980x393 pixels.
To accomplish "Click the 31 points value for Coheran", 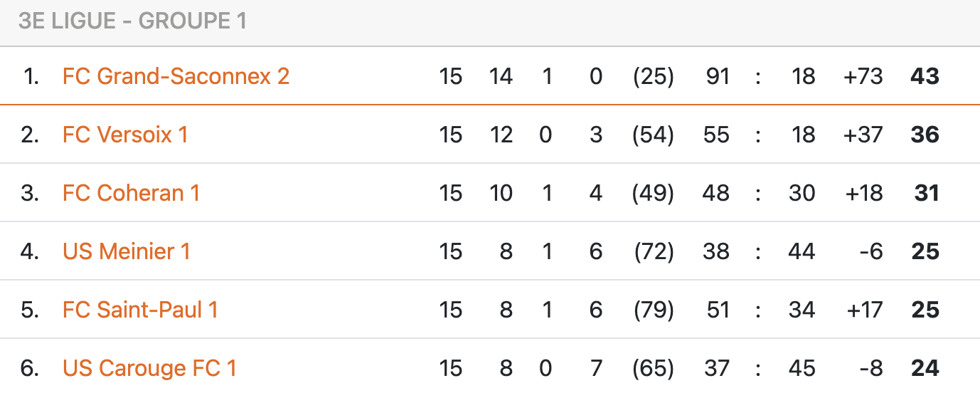I will [x=927, y=193].
